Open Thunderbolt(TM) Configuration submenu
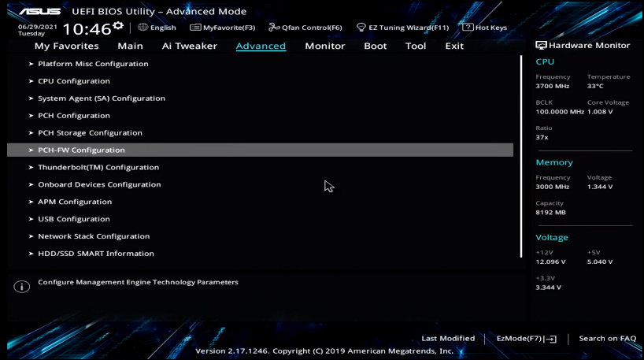644x360 pixels. [98, 168]
